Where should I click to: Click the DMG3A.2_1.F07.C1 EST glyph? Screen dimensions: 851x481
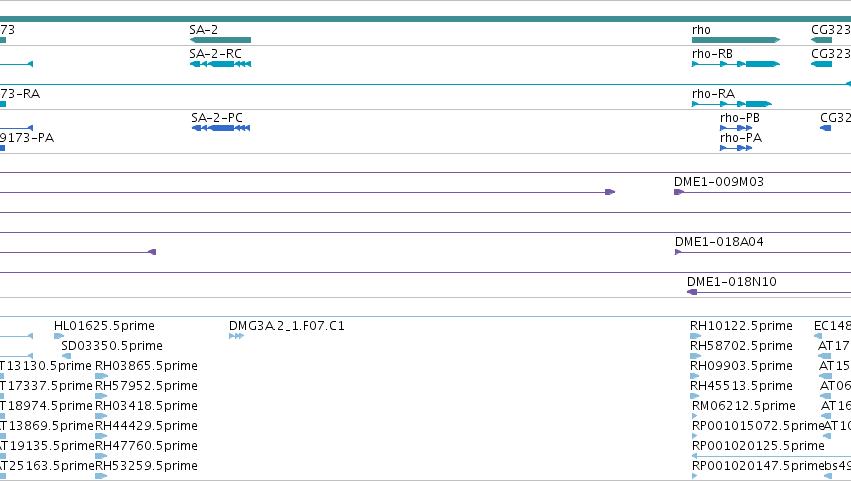(236, 336)
